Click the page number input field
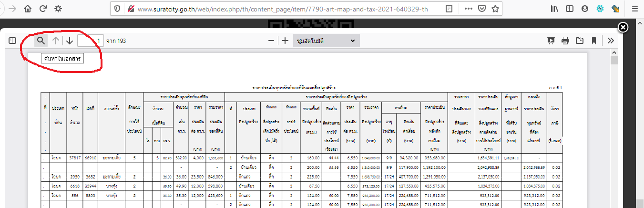The image size is (644, 208). [91, 41]
